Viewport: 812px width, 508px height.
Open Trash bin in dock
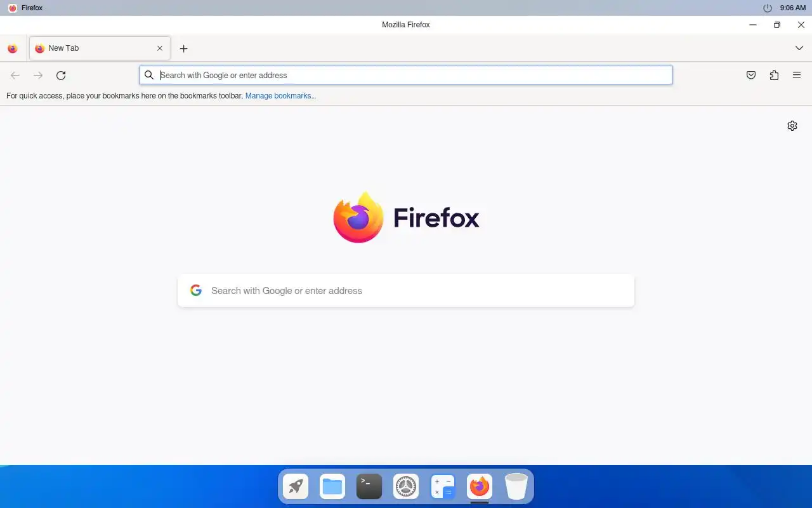[x=516, y=487]
